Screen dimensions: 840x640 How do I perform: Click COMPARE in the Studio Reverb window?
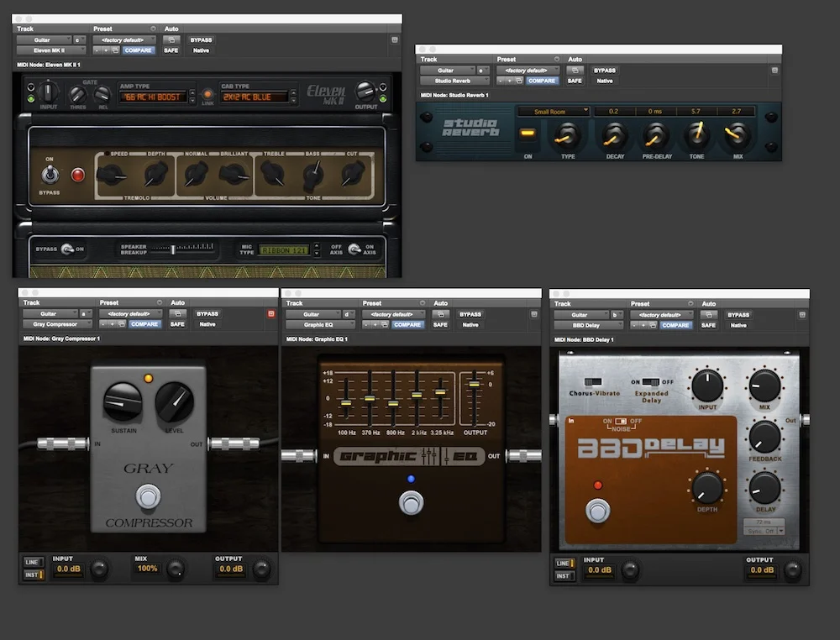click(x=542, y=81)
